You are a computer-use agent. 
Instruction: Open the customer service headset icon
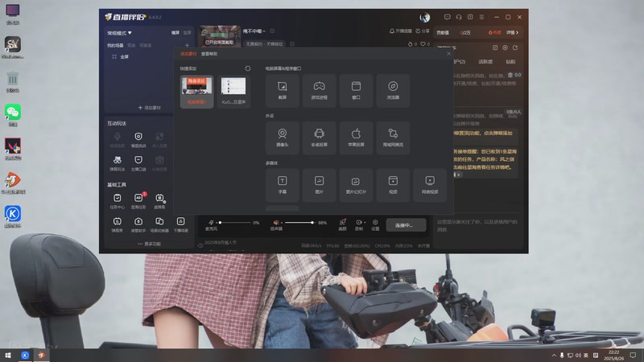pyautogui.click(x=459, y=17)
